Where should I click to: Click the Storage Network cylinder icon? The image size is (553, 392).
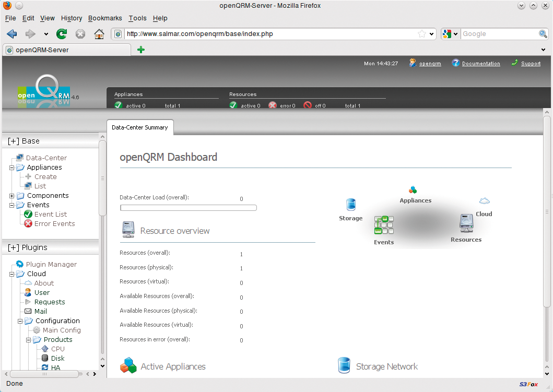[344, 365]
